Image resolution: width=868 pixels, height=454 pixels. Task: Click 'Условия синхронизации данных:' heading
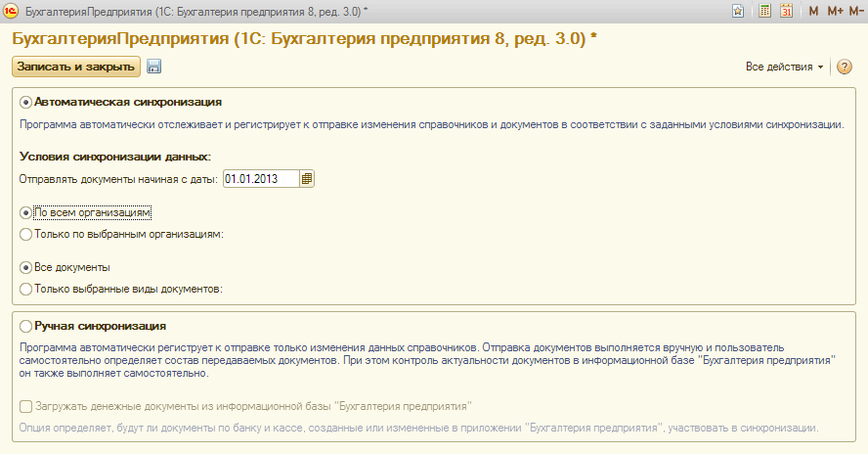(115, 157)
